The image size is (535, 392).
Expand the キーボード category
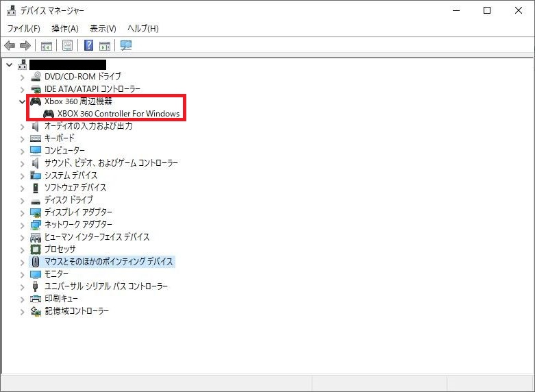coord(23,139)
